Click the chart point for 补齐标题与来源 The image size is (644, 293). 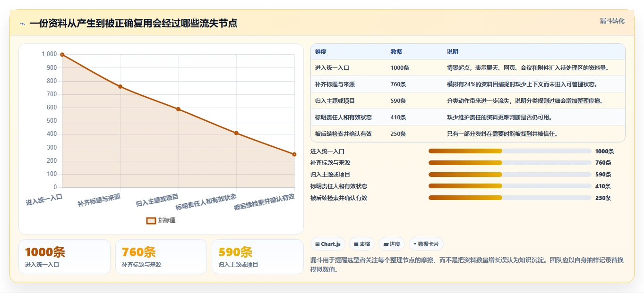120,86
